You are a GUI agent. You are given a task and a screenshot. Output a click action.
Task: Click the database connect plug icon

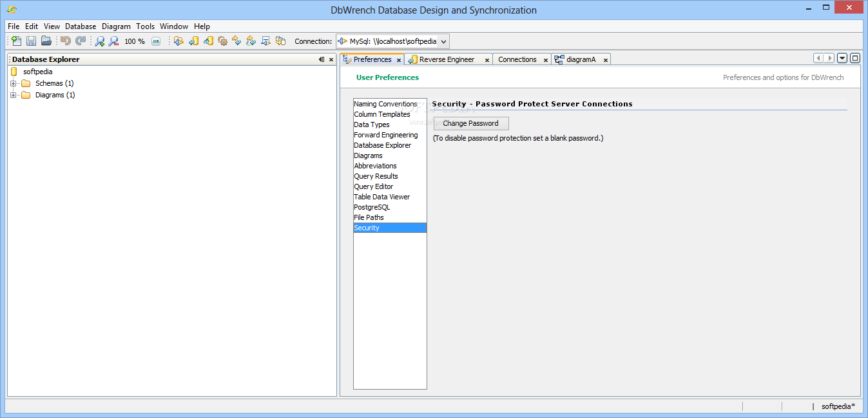pyautogui.click(x=178, y=41)
